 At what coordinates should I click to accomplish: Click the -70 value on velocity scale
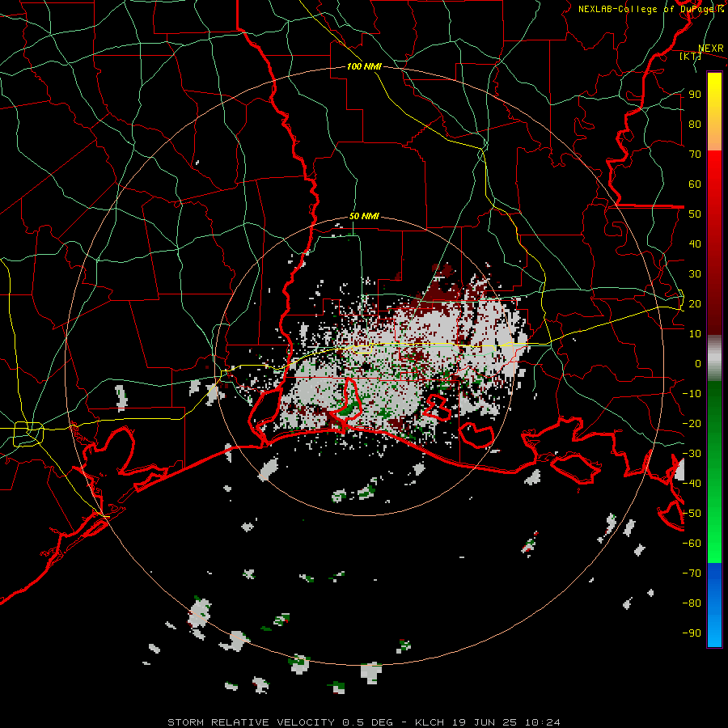tap(692, 574)
